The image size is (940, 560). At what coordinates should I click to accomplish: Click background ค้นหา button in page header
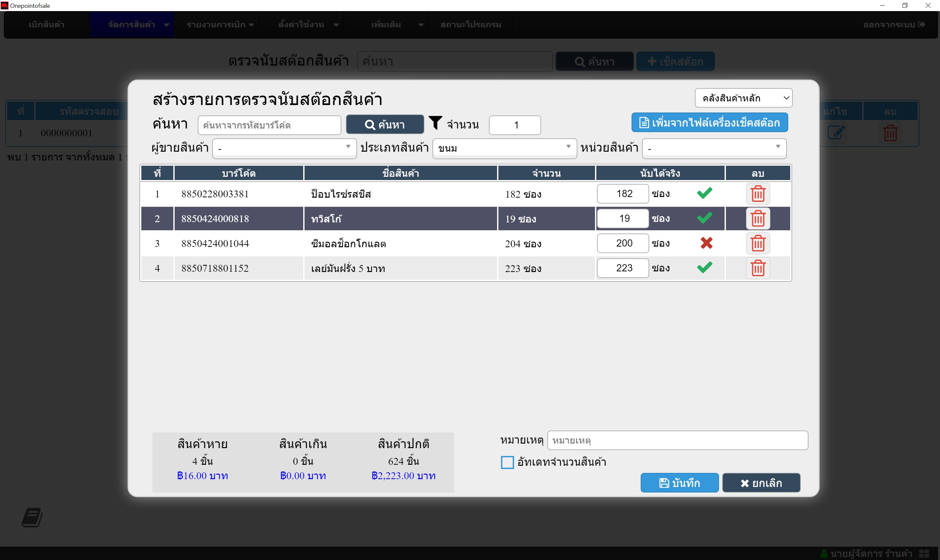(595, 62)
